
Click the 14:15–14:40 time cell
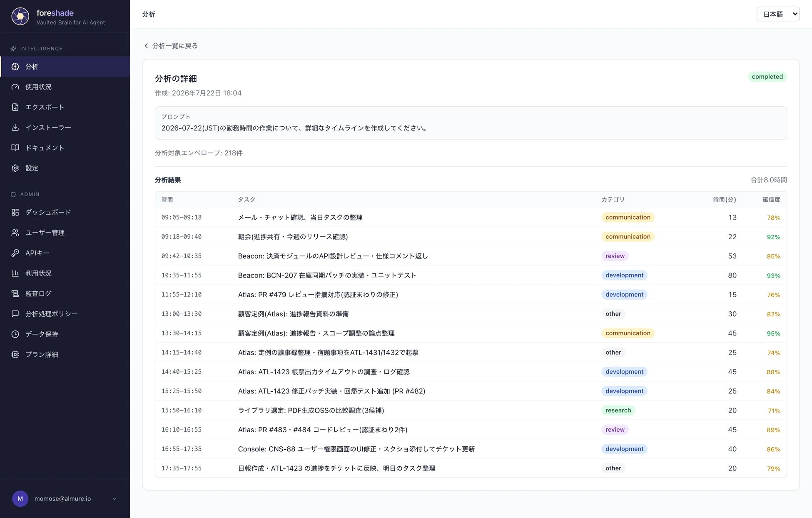click(182, 353)
